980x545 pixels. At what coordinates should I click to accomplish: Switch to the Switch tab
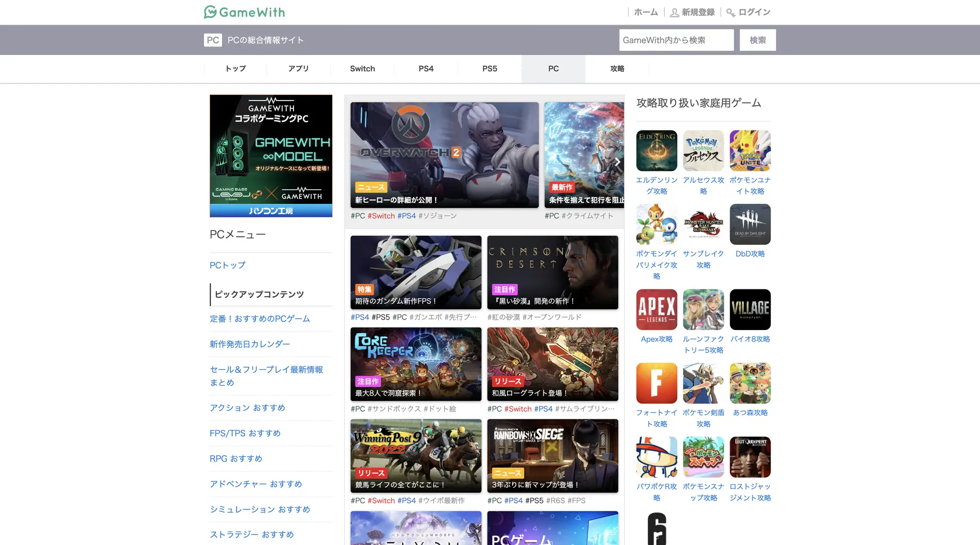pyautogui.click(x=362, y=68)
